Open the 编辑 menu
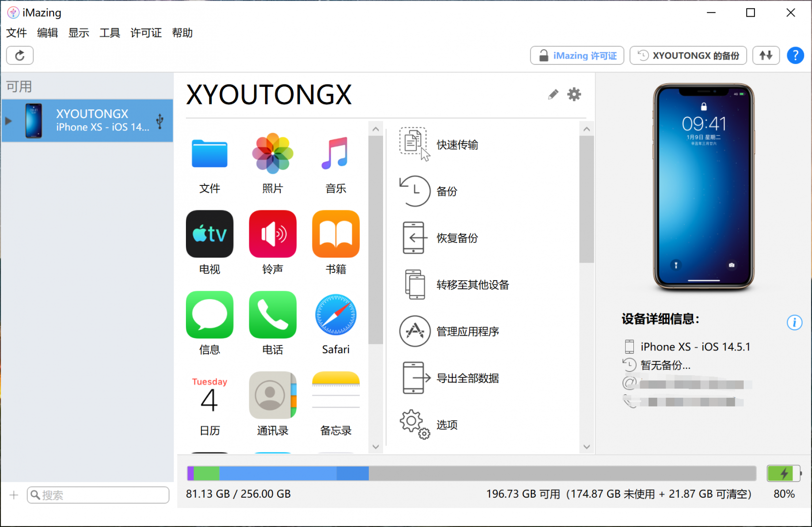The height and width of the screenshot is (527, 812). [x=47, y=33]
